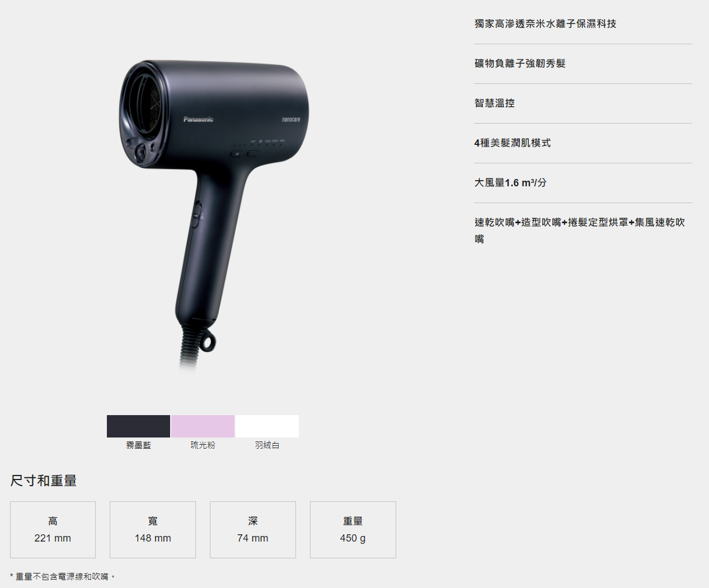This screenshot has width=709, height=588.
Task: Click the 寬 148 mm dimension box
Action: [x=153, y=529]
